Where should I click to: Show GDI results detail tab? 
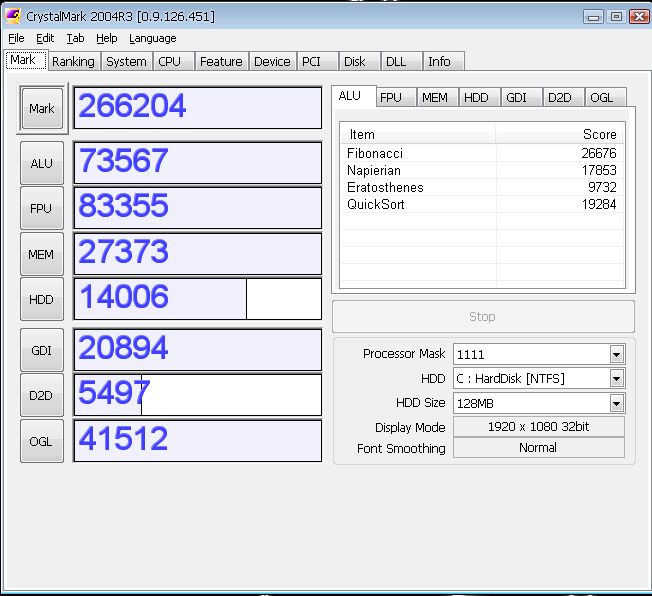(521, 97)
